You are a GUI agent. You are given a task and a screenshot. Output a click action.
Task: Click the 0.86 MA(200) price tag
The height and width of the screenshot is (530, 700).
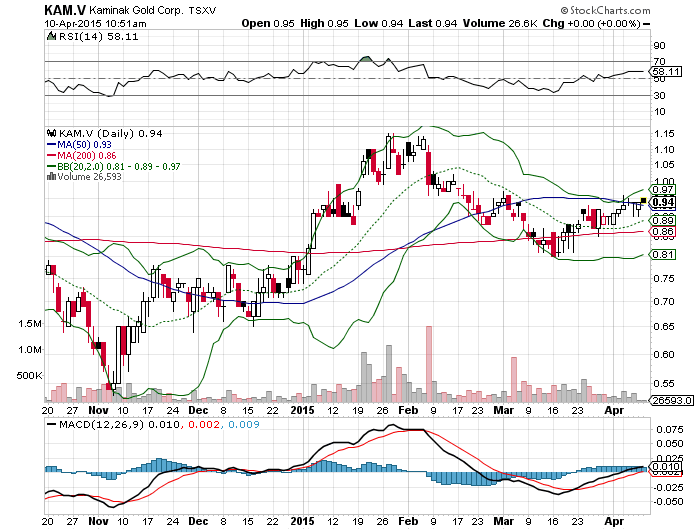[x=662, y=232]
